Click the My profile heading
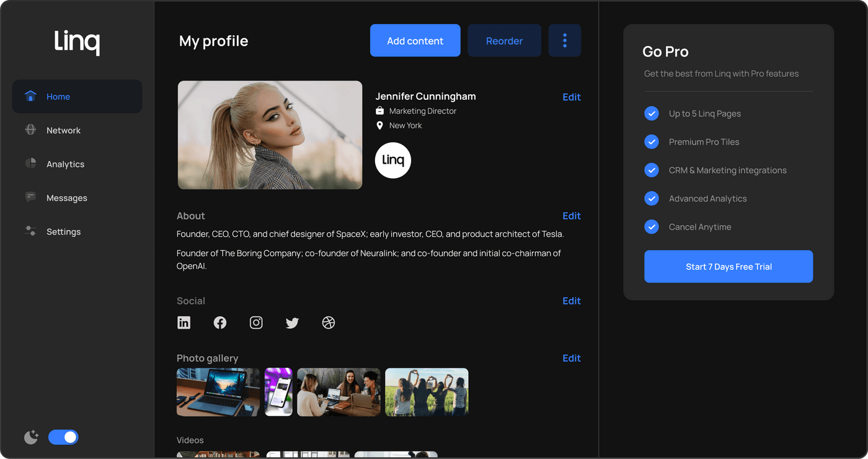 (x=213, y=41)
